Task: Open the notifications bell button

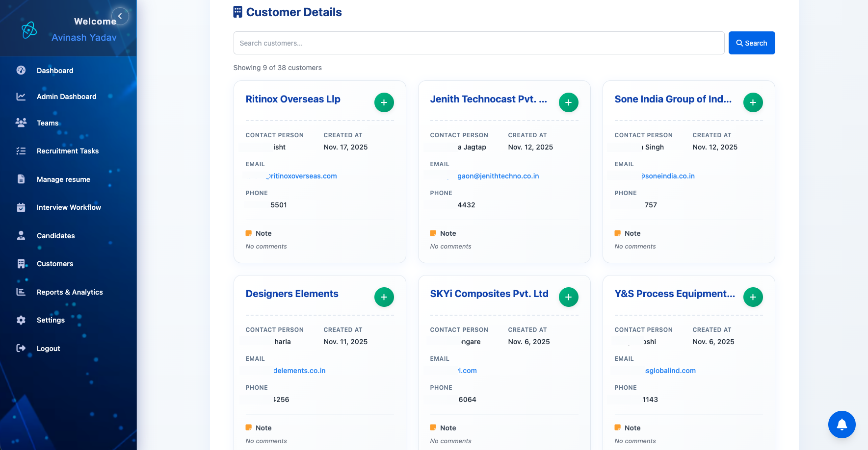Action: (842, 425)
